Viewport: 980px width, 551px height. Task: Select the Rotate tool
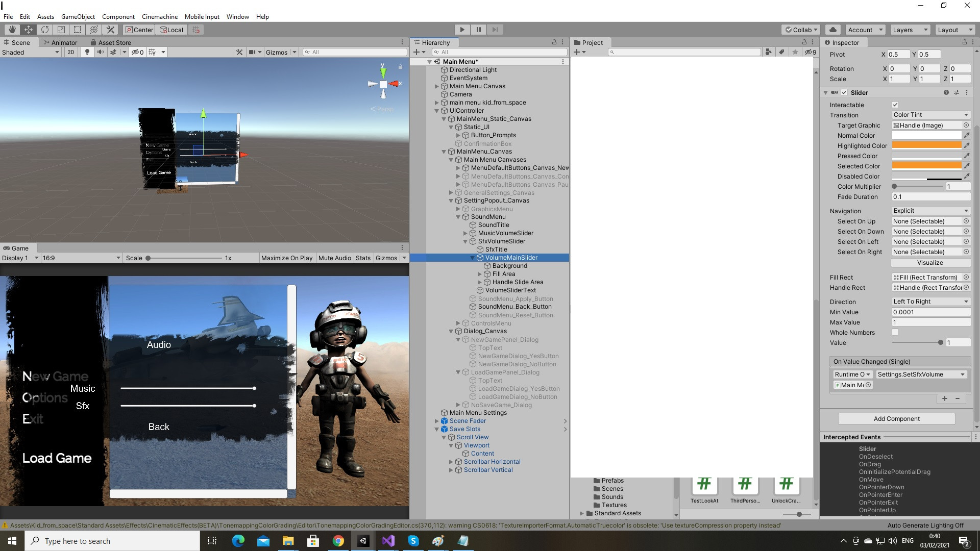pyautogui.click(x=45, y=29)
